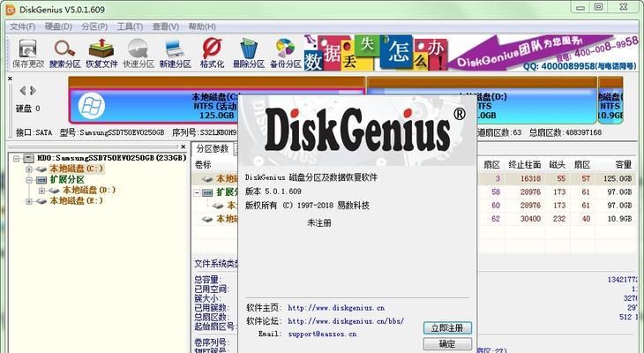Click the 125.0GB capacity cell

618,179
